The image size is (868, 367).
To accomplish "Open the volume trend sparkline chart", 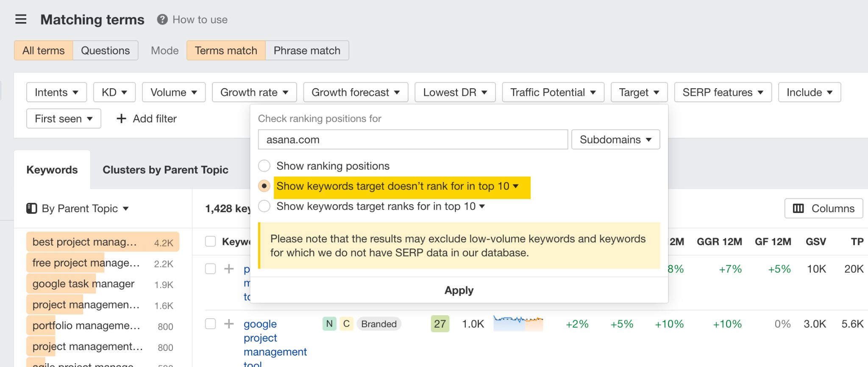I will pos(518,323).
